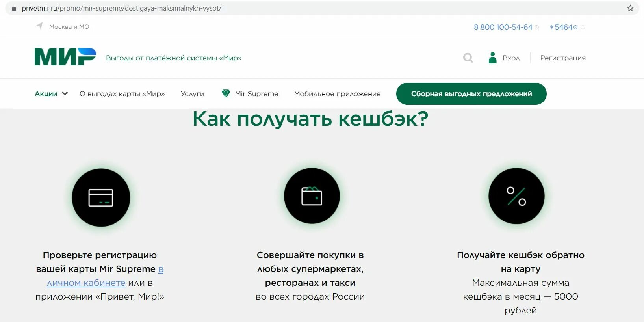The width and height of the screenshot is (644, 322).
Task: Click the diamond icon beside Mir Supreme
Action: 226,93
